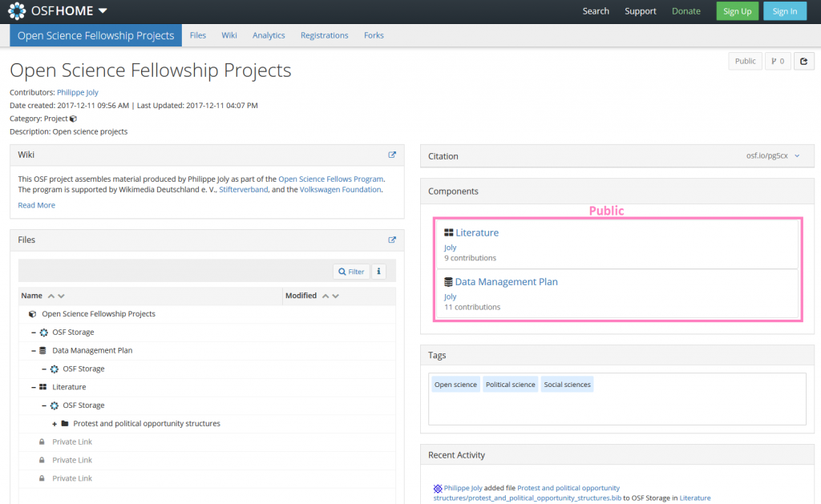The height and width of the screenshot is (504, 821).
Task: Open the Registrations tab
Action: tap(324, 35)
